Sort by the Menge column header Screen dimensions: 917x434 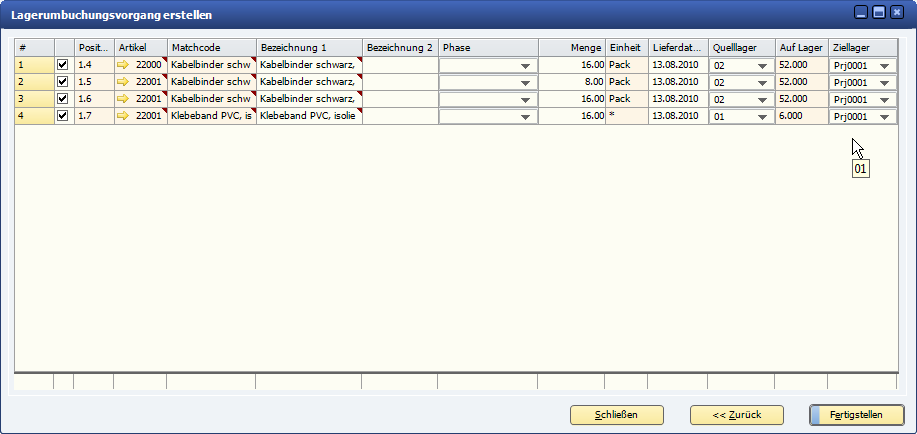pos(571,47)
